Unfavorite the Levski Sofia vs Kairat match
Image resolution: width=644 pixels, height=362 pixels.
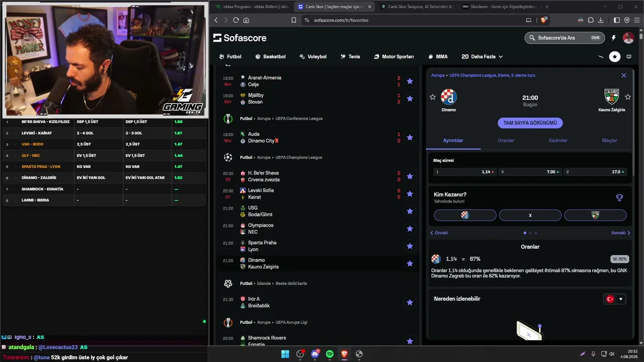tap(410, 194)
